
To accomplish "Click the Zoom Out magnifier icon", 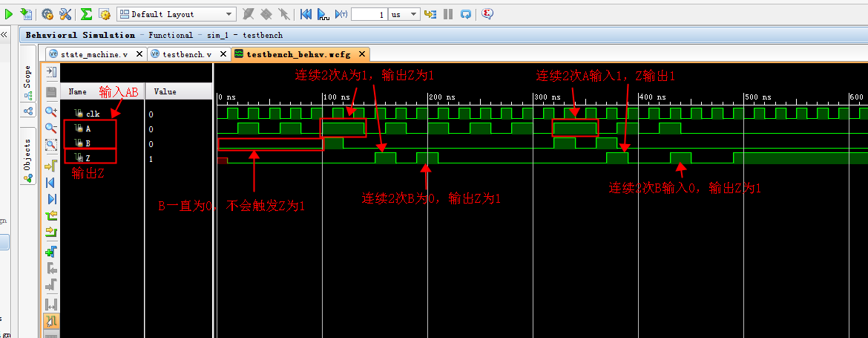I will (x=51, y=128).
